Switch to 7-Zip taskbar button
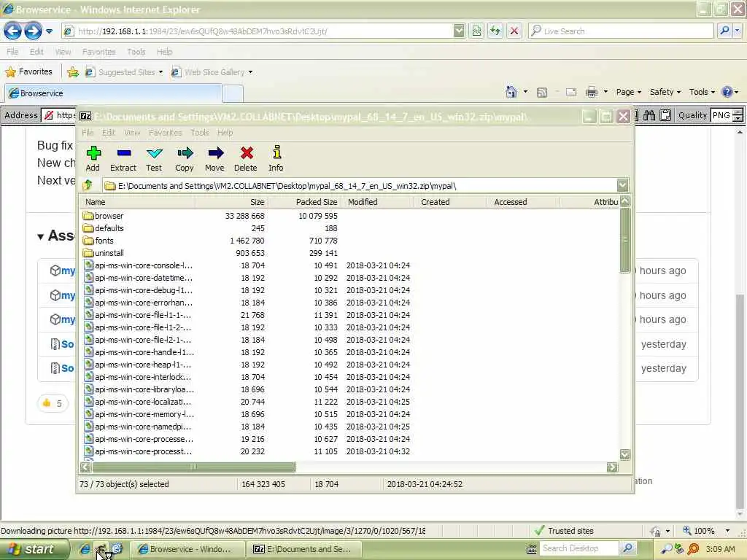 (305, 549)
